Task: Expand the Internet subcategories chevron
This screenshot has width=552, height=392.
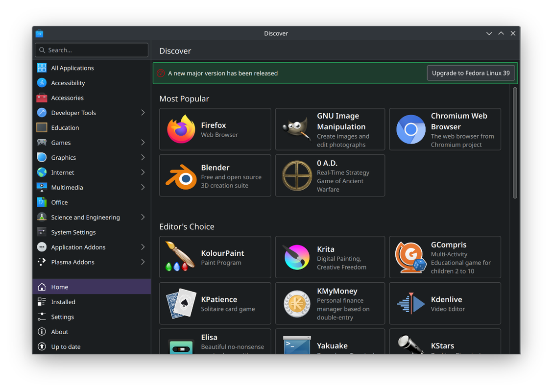Action: (x=143, y=172)
